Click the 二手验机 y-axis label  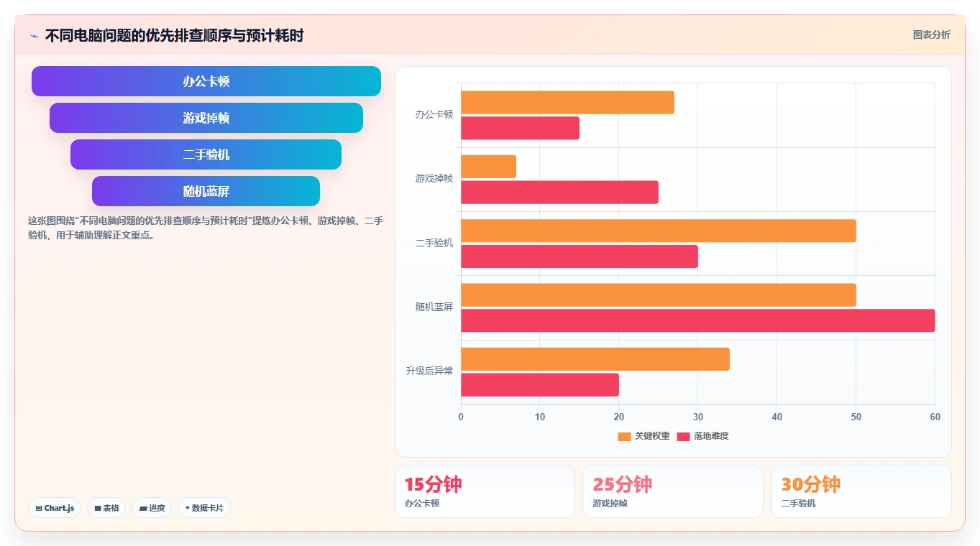coord(434,243)
